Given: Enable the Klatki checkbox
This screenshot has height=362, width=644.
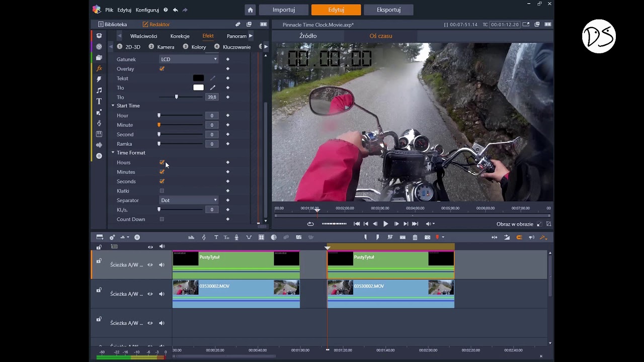Looking at the screenshot, I should (162, 191).
